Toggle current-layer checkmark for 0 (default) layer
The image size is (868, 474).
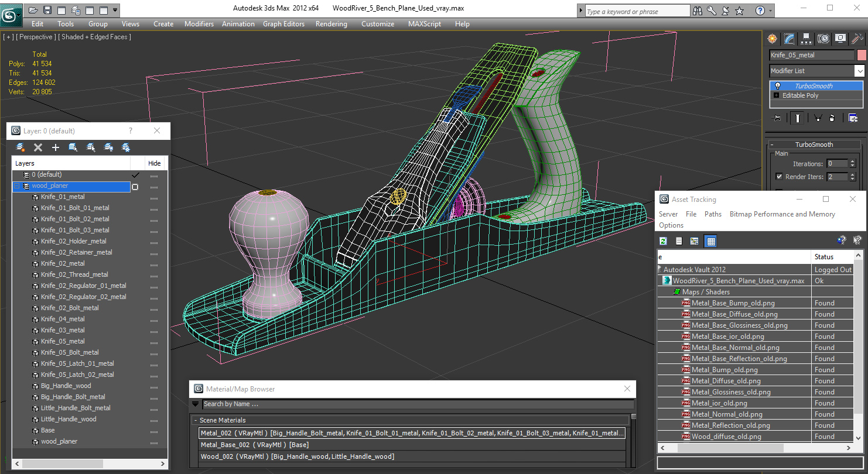(x=135, y=175)
